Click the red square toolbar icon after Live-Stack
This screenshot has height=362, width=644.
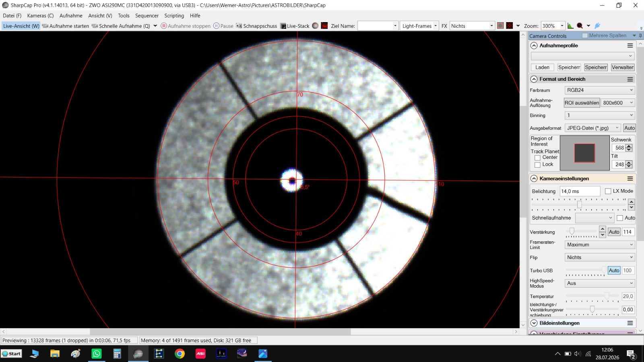(x=324, y=26)
